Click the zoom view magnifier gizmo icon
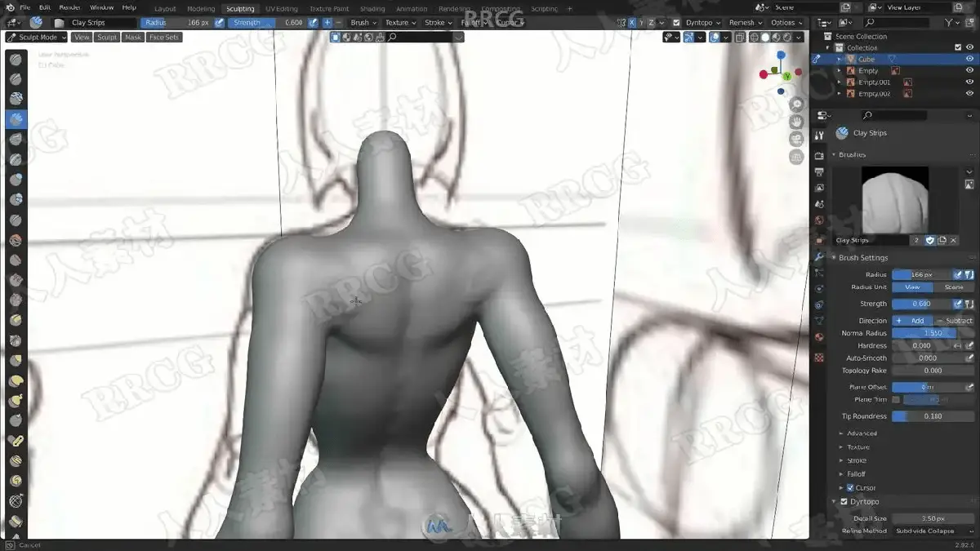The width and height of the screenshot is (980, 551). coord(796,104)
